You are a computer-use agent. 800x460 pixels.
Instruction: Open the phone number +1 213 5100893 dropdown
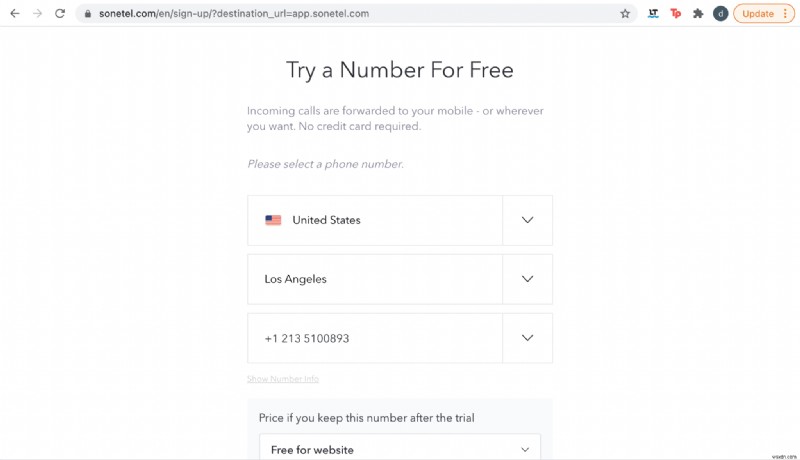527,338
